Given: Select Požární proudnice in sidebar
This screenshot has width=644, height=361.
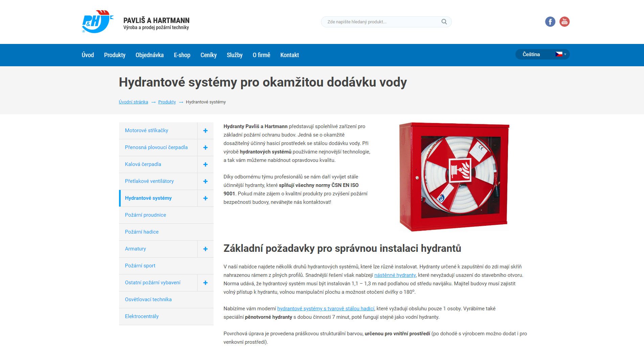Looking at the screenshot, I should pyautogui.click(x=166, y=215).
